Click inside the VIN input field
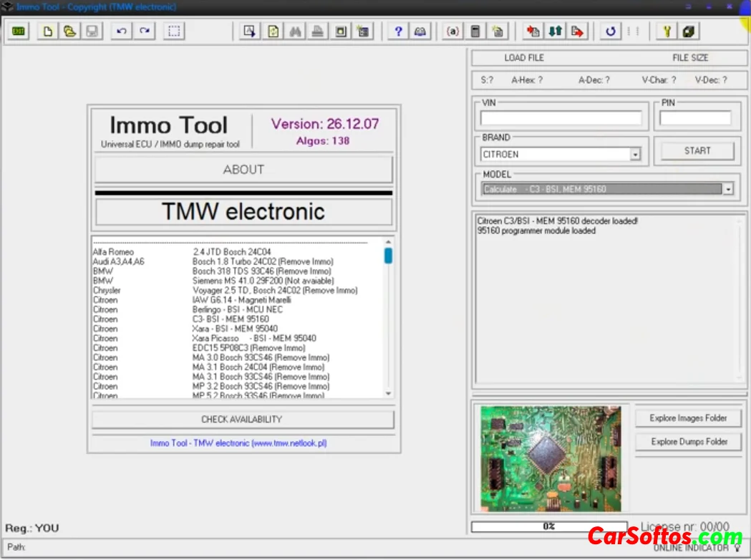 coord(561,118)
